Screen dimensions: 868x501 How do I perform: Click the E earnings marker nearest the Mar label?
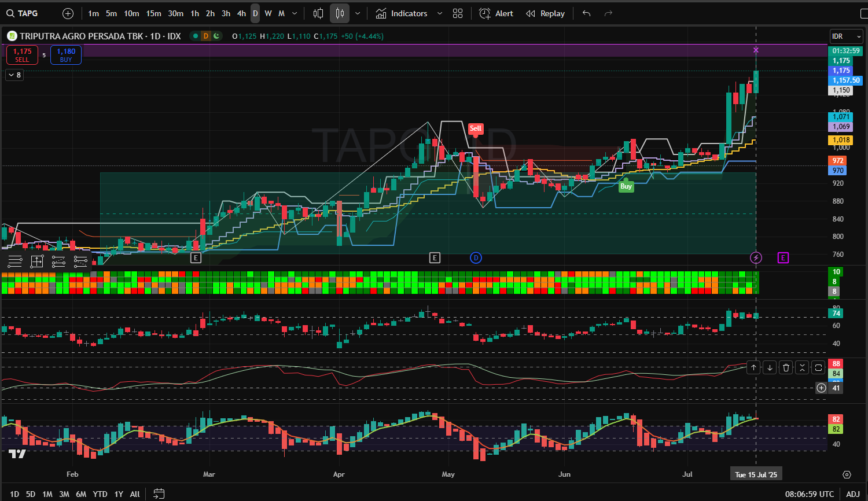pos(196,257)
